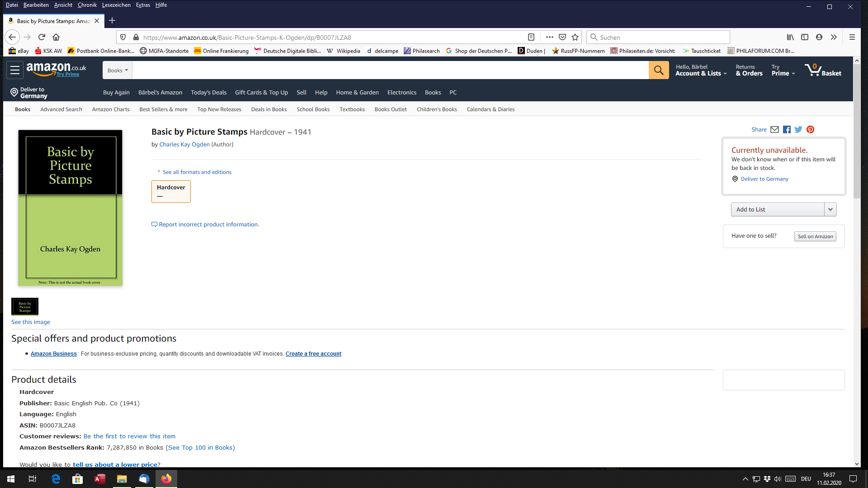The height and width of the screenshot is (488, 868).
Task: Bookmark this page with the star icon
Action: pos(575,37)
